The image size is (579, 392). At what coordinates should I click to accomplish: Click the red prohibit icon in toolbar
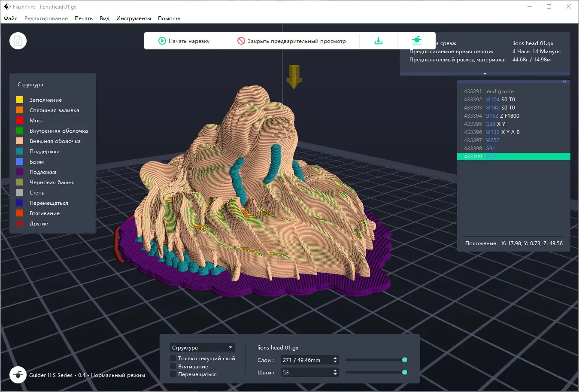click(x=241, y=41)
